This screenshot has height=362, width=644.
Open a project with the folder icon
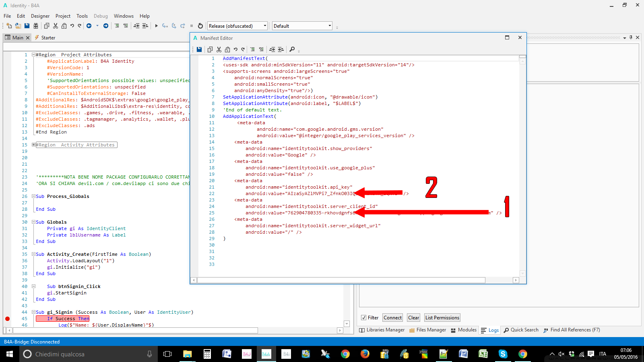(x=18, y=26)
